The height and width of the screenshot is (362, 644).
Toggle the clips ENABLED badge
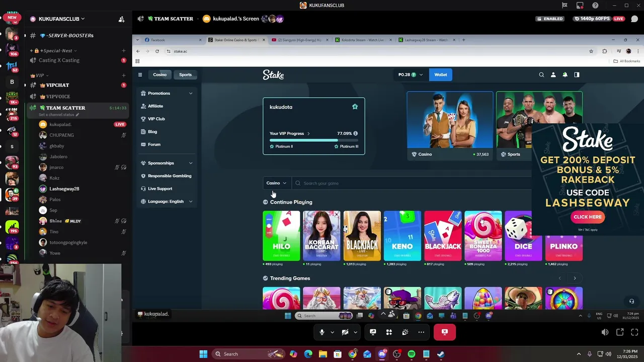[550, 19]
